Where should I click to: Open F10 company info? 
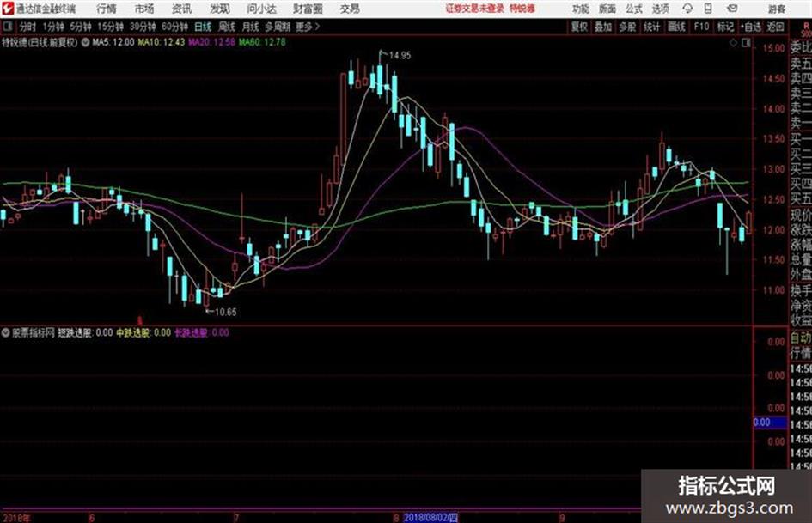[x=701, y=27]
